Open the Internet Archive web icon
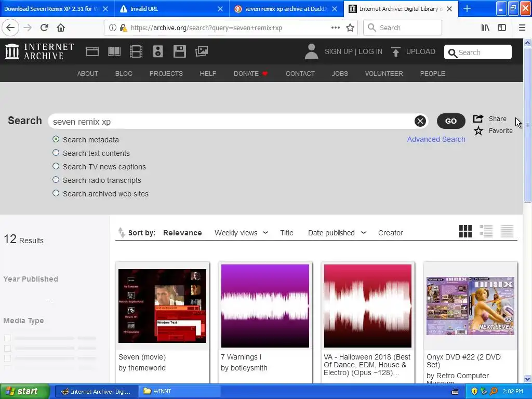Image resolution: width=532 pixels, height=399 pixels. [92, 51]
